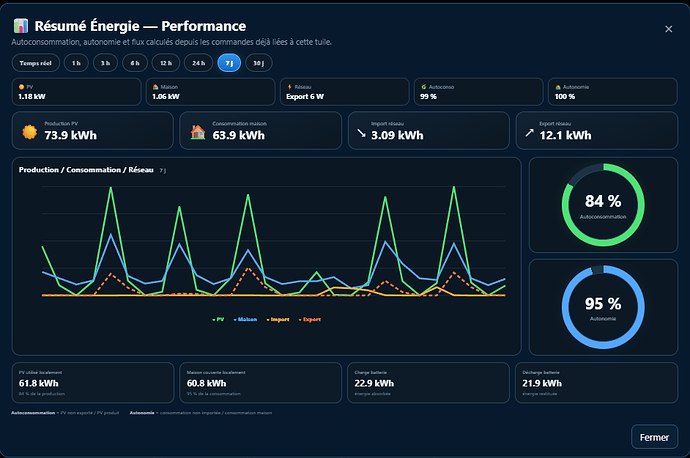Select the 1 h time range
The height and width of the screenshot is (458, 690).
(76, 63)
